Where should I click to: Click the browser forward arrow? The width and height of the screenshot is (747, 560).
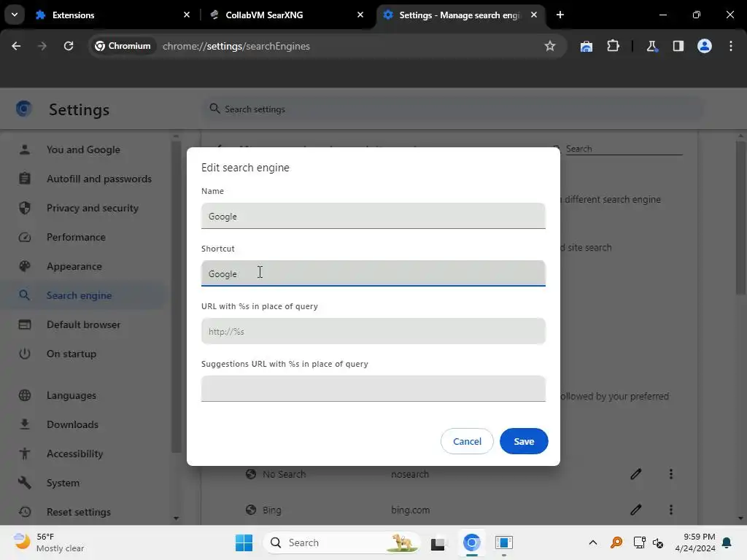tap(42, 46)
